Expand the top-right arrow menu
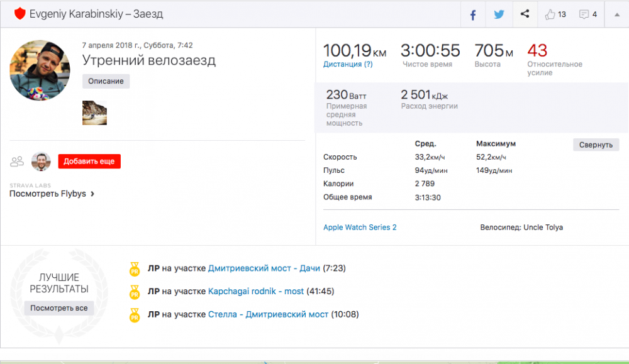The image size is (629, 364). (x=616, y=14)
